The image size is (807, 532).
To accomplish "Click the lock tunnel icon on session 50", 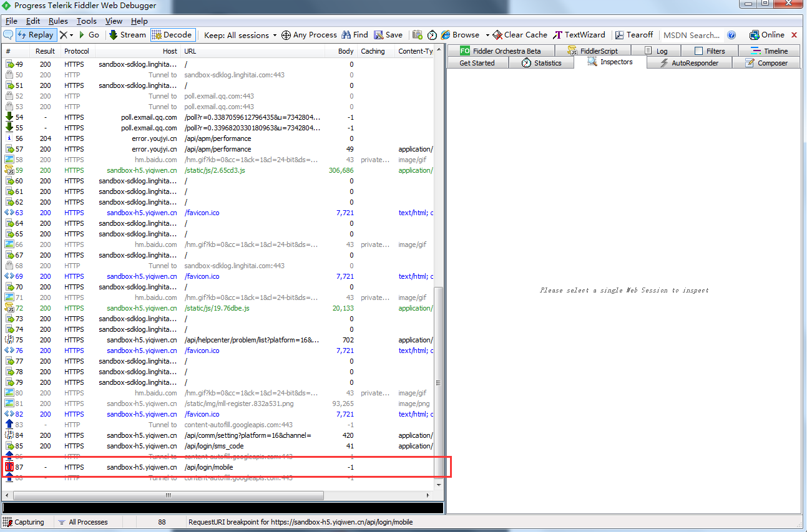I will 9,75.
